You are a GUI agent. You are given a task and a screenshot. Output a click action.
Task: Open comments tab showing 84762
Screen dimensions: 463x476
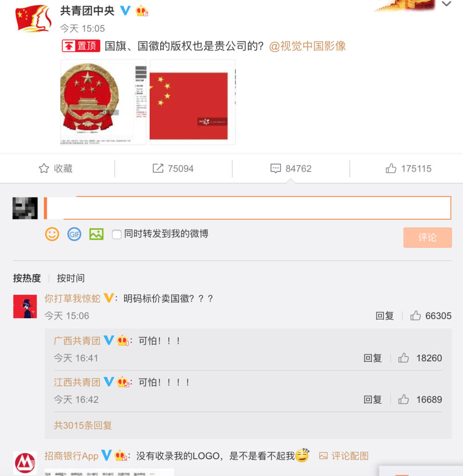pos(291,168)
